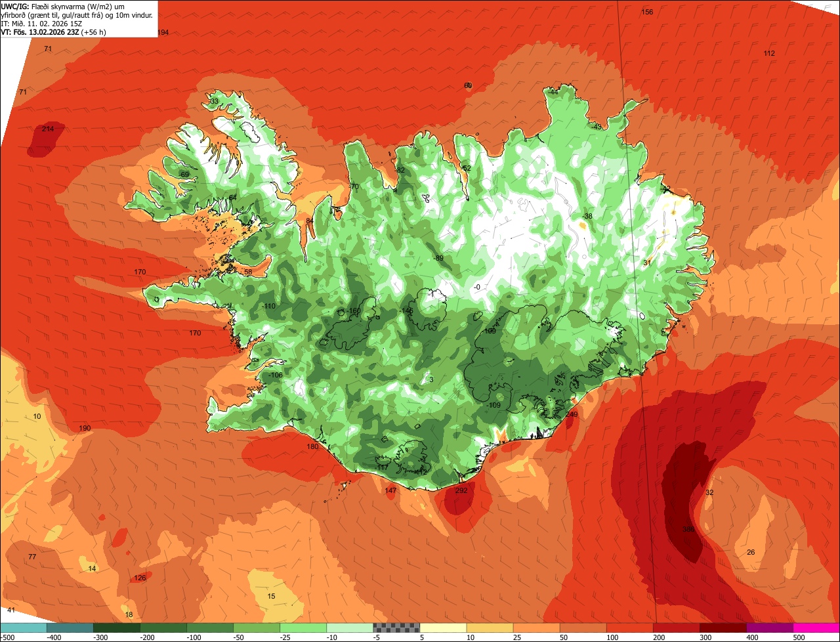Click the map value 126
Image resolution: width=840 pixels, height=642 pixels.
[x=140, y=578]
